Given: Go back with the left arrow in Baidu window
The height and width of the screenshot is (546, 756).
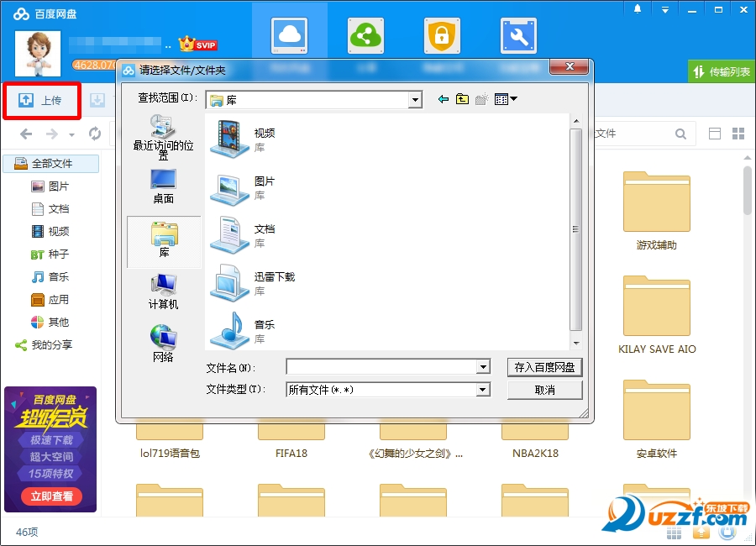Looking at the screenshot, I should pos(26,134).
